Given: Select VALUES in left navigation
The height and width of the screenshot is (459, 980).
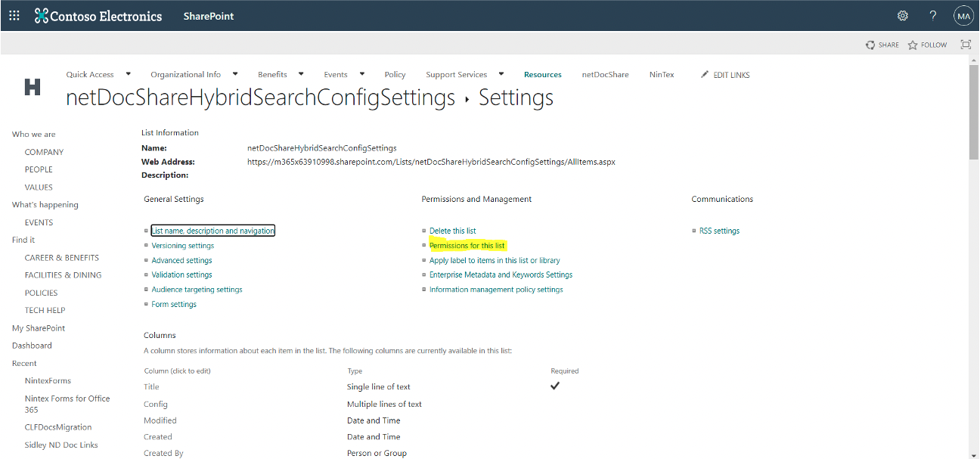Looking at the screenshot, I should point(39,188).
